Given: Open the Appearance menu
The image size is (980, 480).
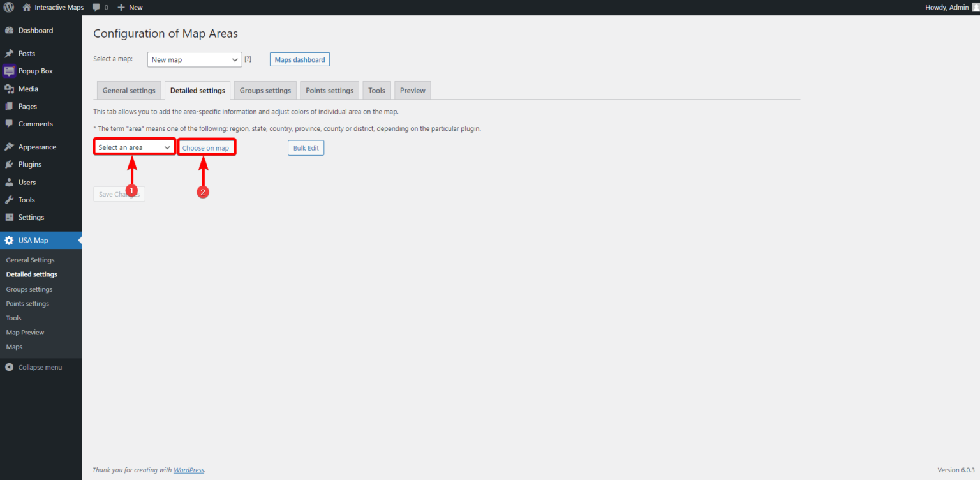Looking at the screenshot, I should 37,147.
